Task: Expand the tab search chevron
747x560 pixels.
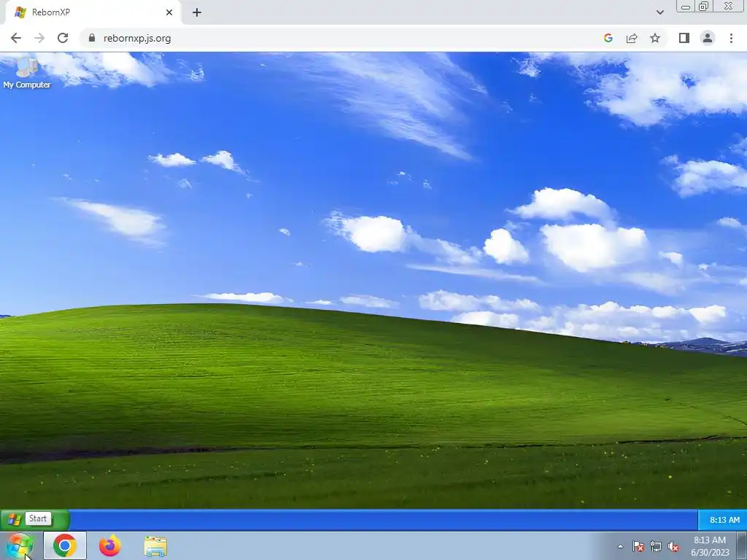Action: tap(659, 12)
